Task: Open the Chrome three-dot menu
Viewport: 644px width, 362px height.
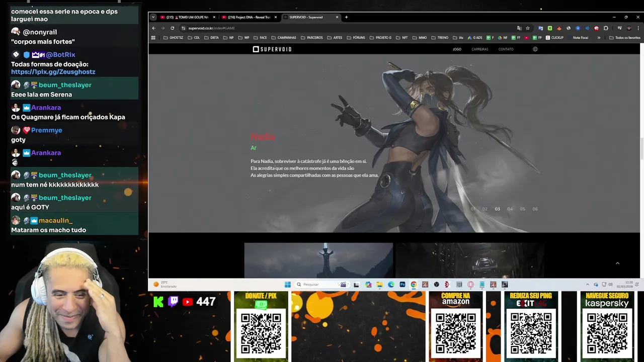Action: pyautogui.click(x=638, y=28)
